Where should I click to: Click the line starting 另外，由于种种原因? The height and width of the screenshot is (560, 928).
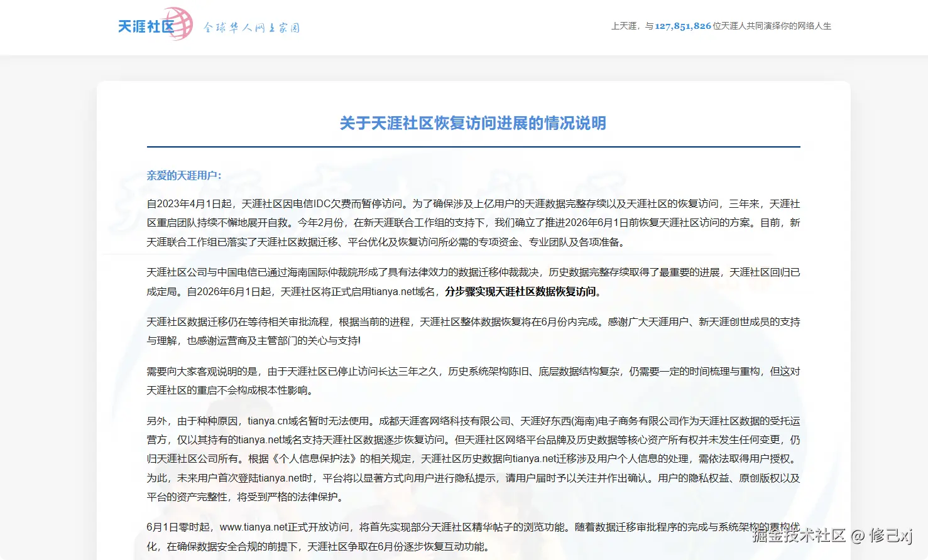(473, 421)
